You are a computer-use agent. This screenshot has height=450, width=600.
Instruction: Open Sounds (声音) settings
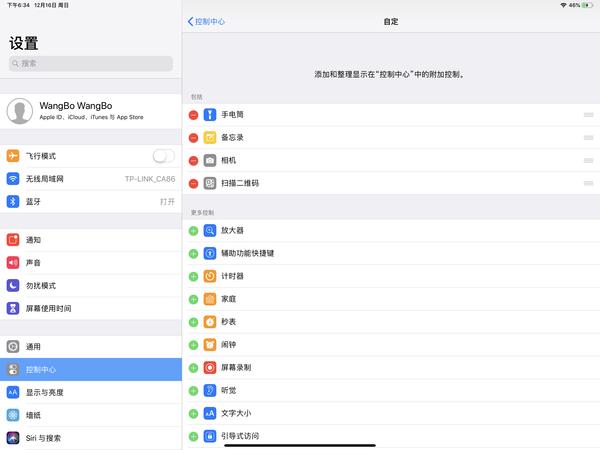tap(91, 263)
